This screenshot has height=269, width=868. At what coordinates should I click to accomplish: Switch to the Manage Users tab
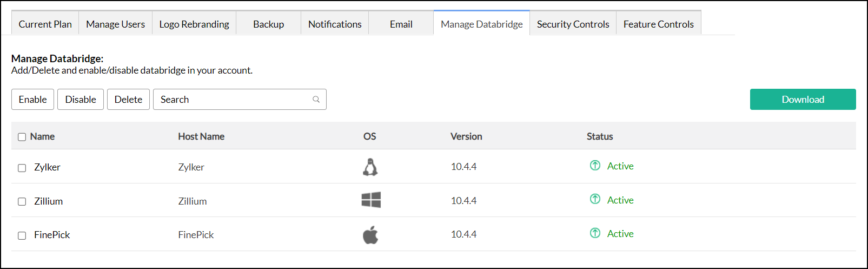click(x=115, y=24)
